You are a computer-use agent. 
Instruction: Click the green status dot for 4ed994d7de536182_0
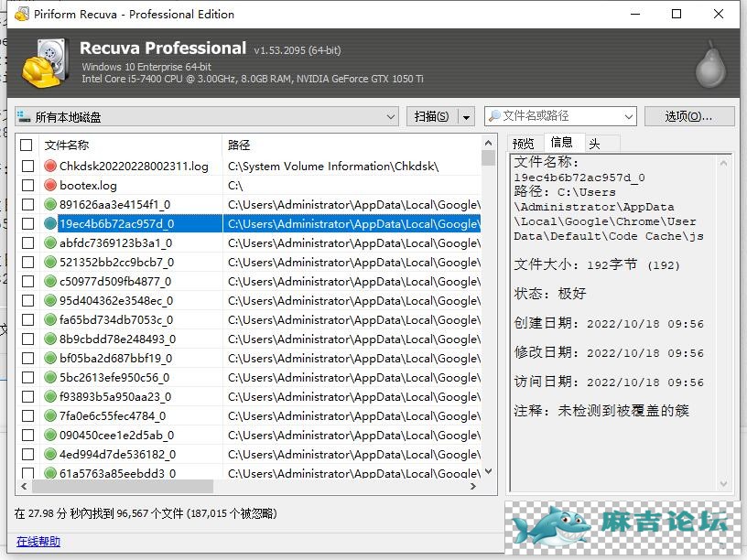coord(50,454)
